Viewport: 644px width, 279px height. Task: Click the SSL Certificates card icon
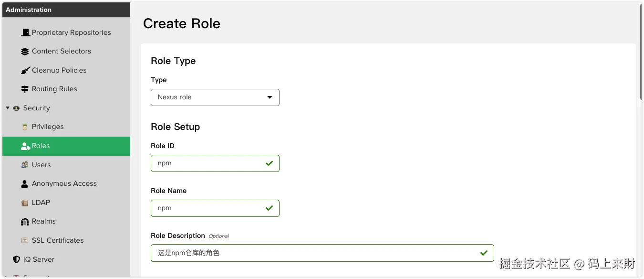25,240
